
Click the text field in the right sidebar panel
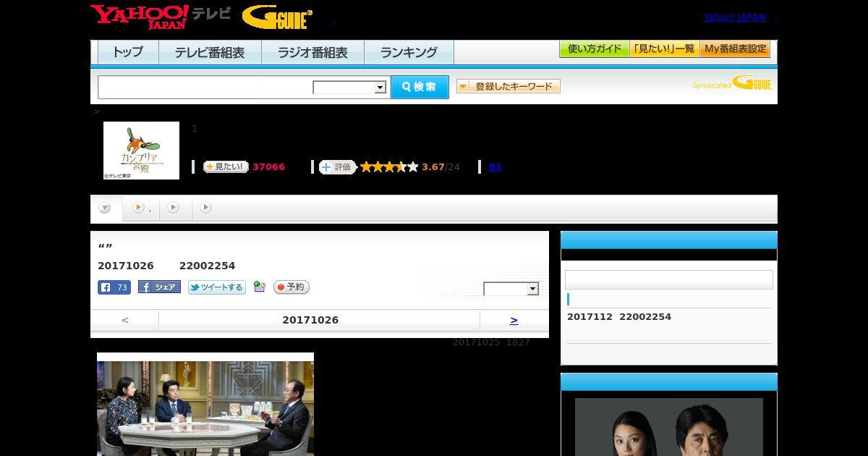pos(669,280)
